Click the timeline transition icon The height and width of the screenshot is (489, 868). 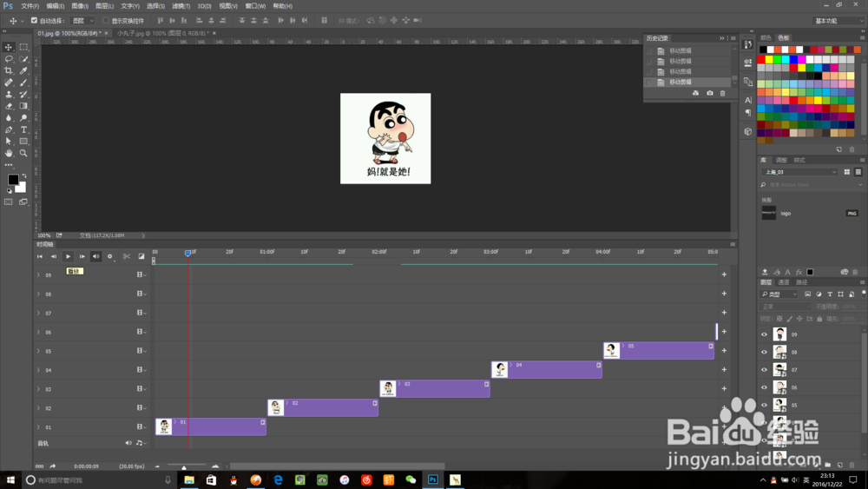(x=141, y=256)
